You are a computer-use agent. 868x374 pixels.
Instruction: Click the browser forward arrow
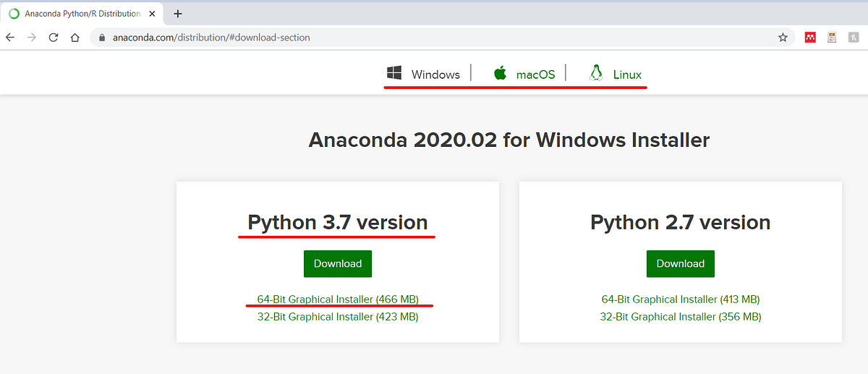click(x=31, y=38)
